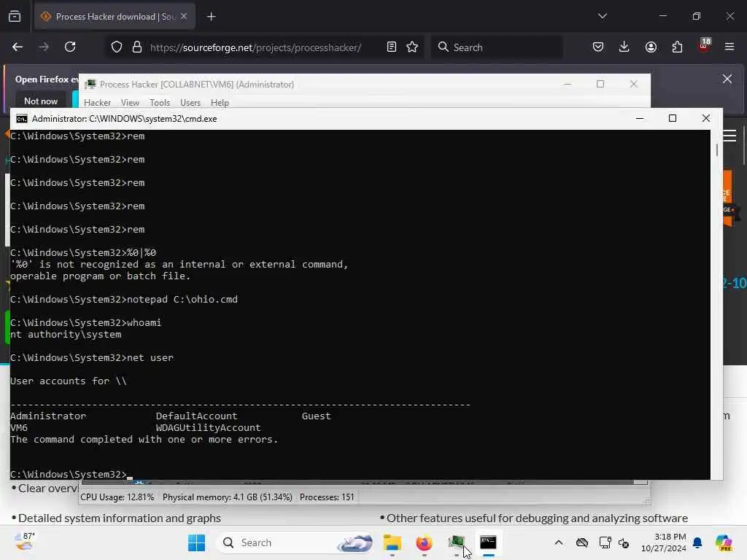The image size is (747, 560).
Task: Click cmd.exe title bar icon
Action: (x=21, y=119)
